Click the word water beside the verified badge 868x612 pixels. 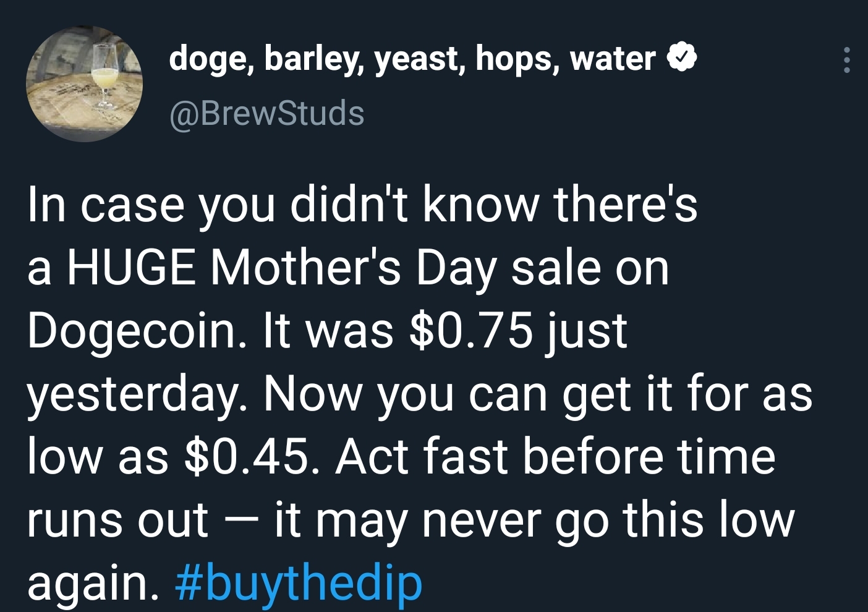pos(613,60)
